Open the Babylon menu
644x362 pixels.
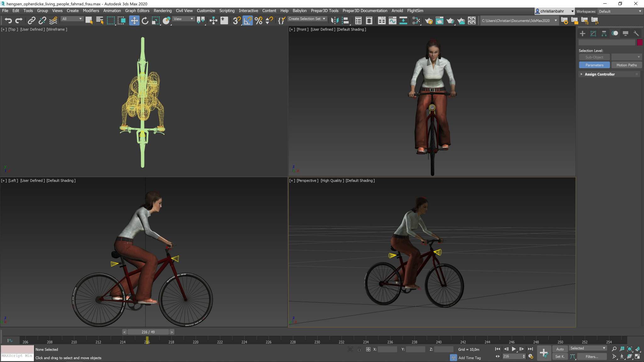(x=299, y=11)
